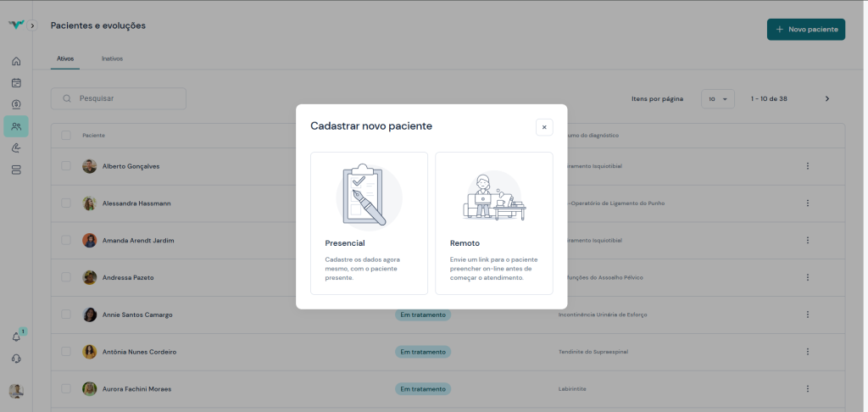Go to next page with chevron arrow
This screenshot has height=412, width=868.
click(827, 99)
